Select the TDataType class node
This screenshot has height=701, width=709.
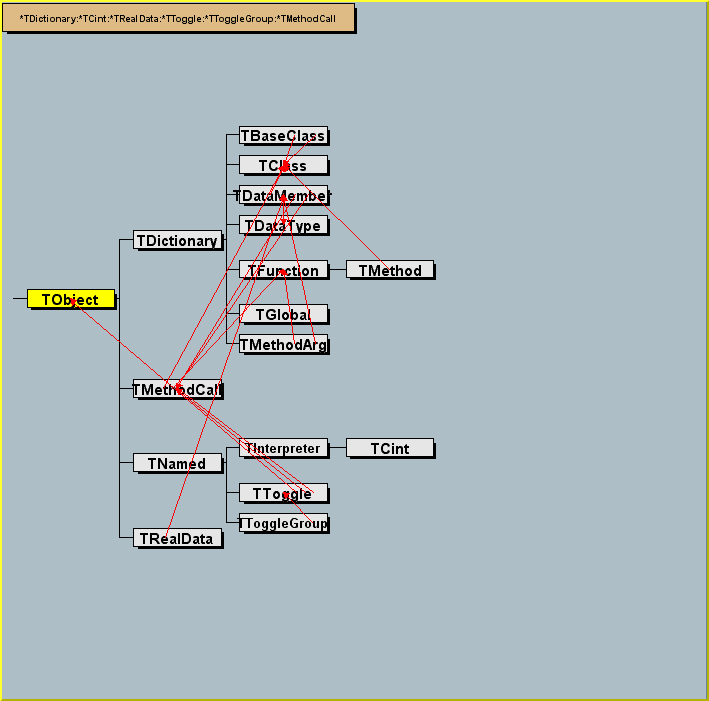pyautogui.click(x=283, y=226)
